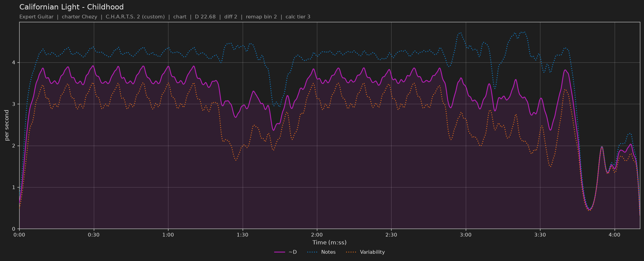Viewport: 644px width, 261px height.
Task: Click the y-axis tick label '4'
Action: coord(14,62)
